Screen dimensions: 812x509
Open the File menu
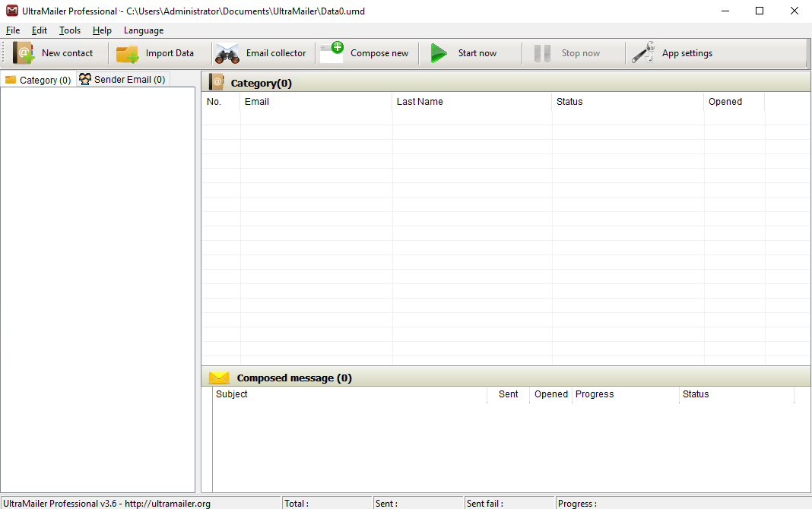(12, 30)
